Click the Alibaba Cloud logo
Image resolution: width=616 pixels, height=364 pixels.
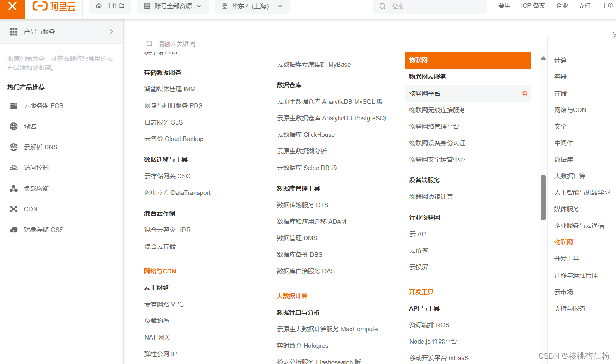[x=54, y=6]
